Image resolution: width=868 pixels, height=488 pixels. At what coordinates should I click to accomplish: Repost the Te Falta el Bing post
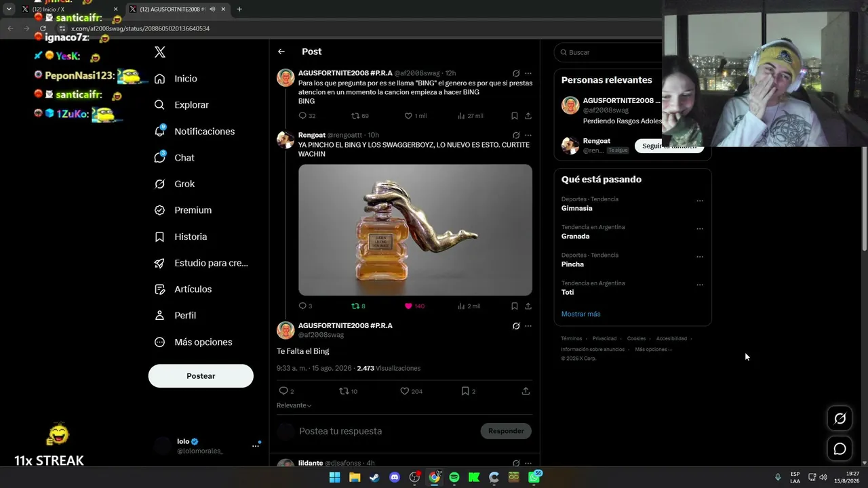(344, 391)
